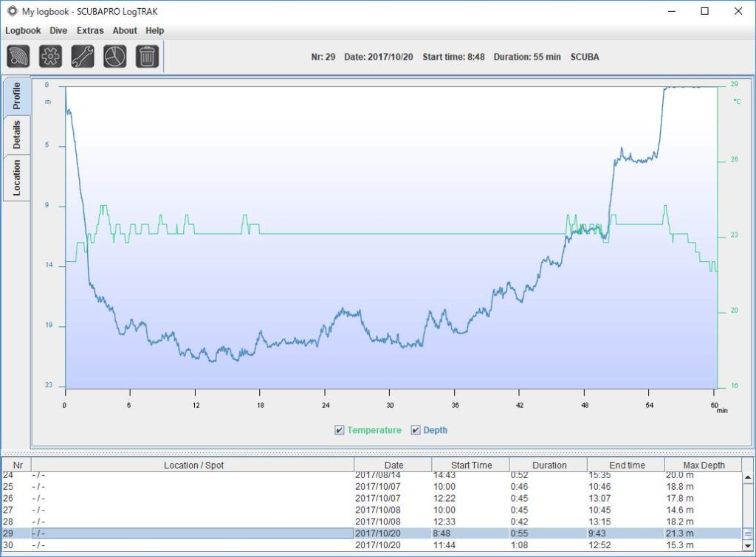Viewport: 756px width, 557px height.
Task: Click the wireless dive download icon
Action: click(x=18, y=57)
